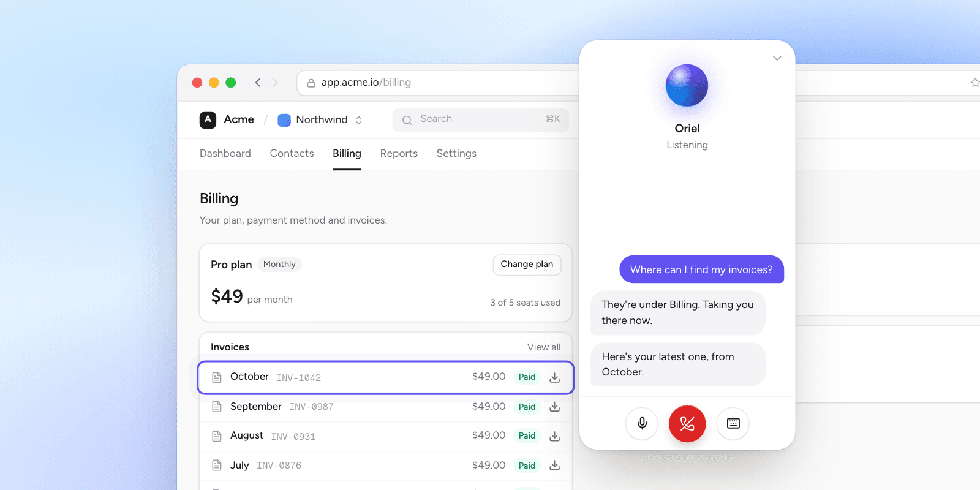
Task: Collapse the Oriel assistant panel chevron
Action: pos(777,58)
